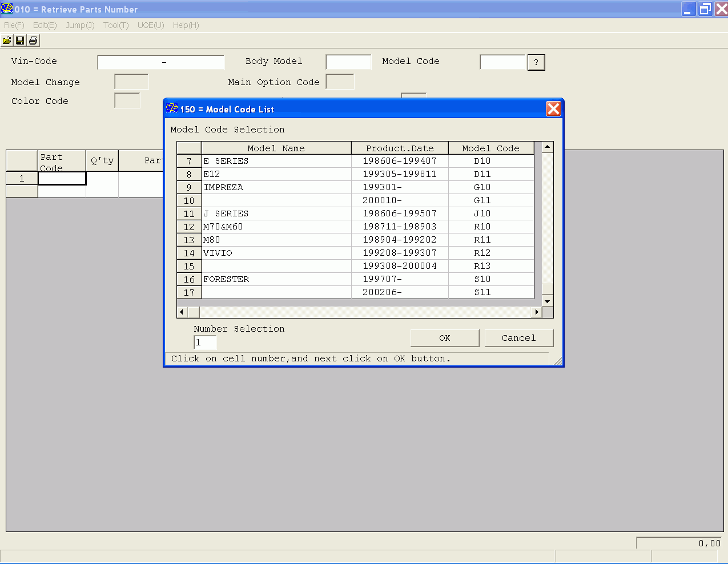
Task: Open the Jump(J) menu
Action: coord(80,25)
